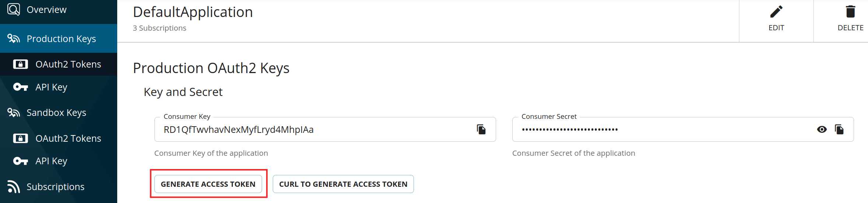Select OAuth2 Tokens under Production Keys
Image resolution: width=868 pixels, height=203 pixels.
(x=68, y=64)
